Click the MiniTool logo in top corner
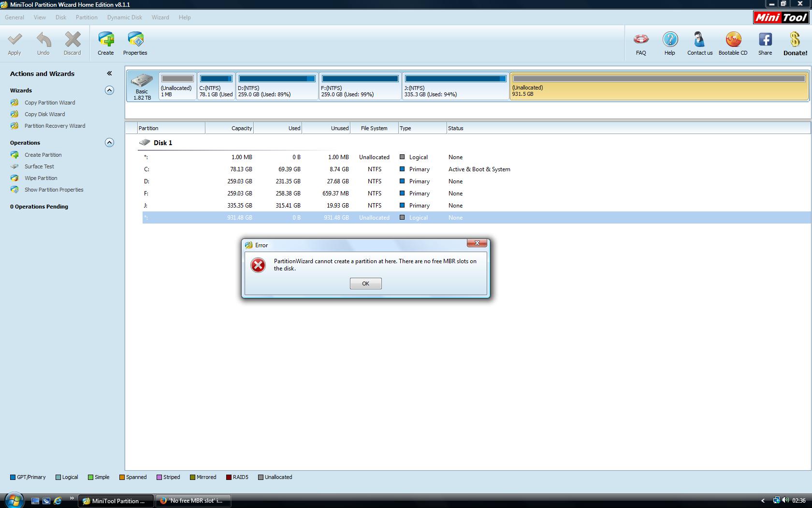The image size is (812, 508). (781, 17)
